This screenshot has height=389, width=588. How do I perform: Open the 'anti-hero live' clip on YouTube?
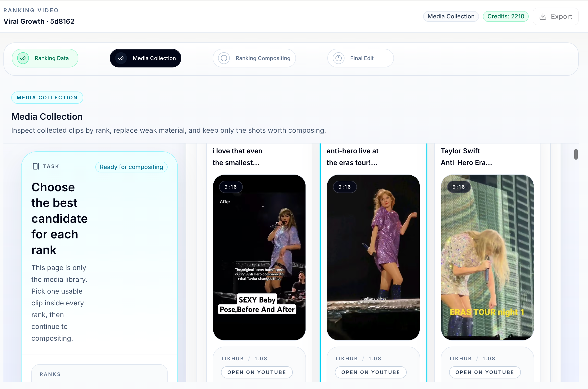370,372
